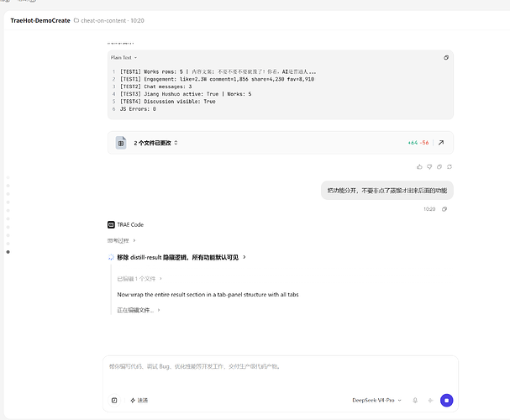510x420 pixels.
Task: Open the Plain Text language dropdown
Action: pos(124,57)
